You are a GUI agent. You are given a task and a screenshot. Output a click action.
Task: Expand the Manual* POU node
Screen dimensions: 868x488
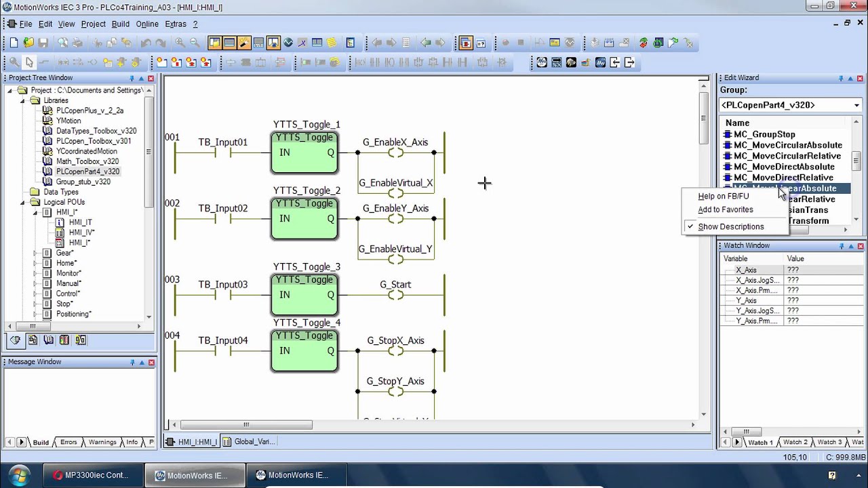[35, 283]
